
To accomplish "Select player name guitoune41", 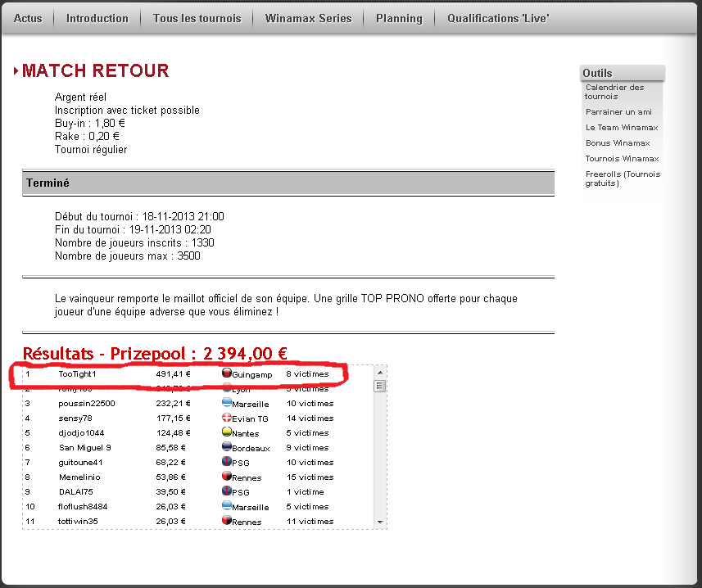I will point(80,463).
